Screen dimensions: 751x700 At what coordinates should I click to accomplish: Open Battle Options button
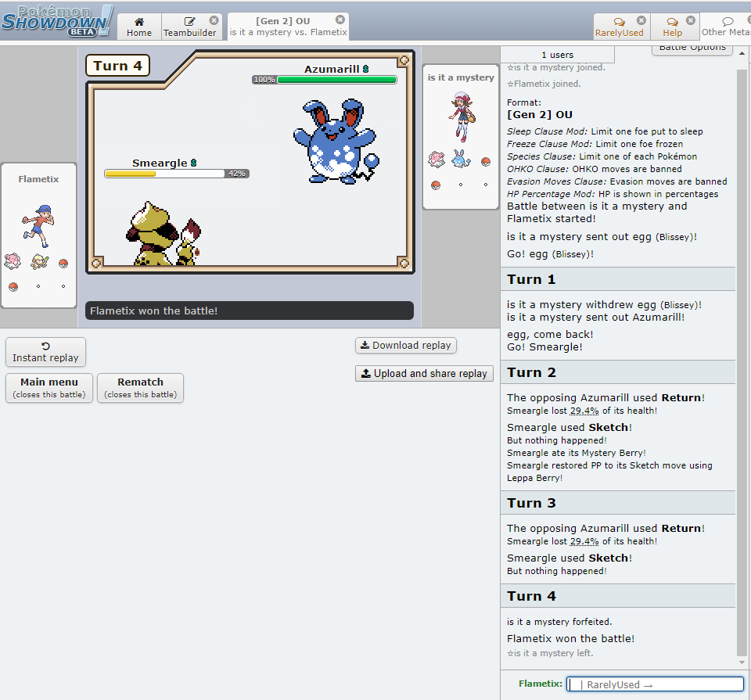(692, 49)
